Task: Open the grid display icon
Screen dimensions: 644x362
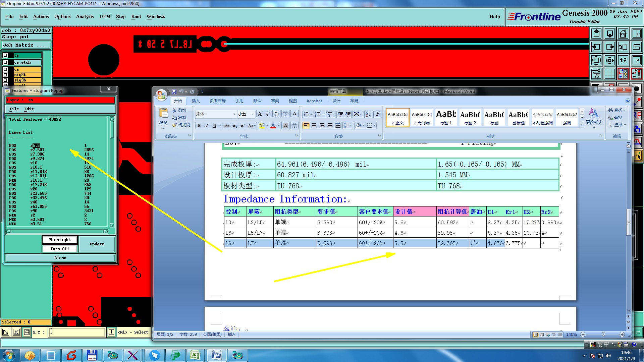Action: coord(609,74)
